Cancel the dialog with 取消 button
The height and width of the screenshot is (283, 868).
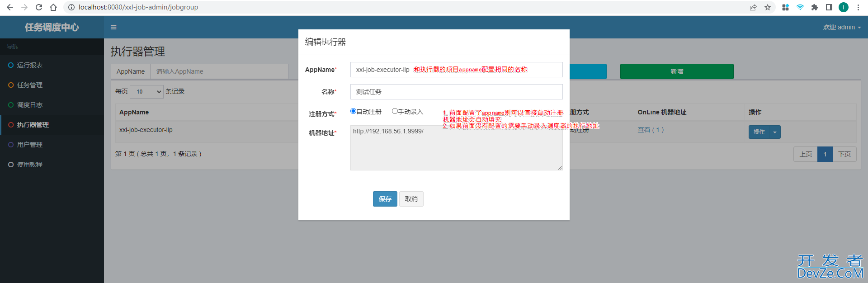click(411, 199)
